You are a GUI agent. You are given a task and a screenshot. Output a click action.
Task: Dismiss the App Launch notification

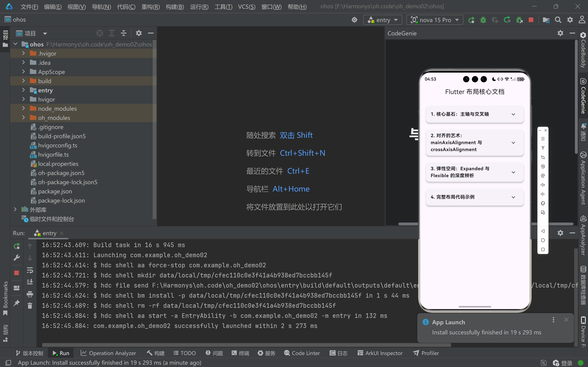566,320
